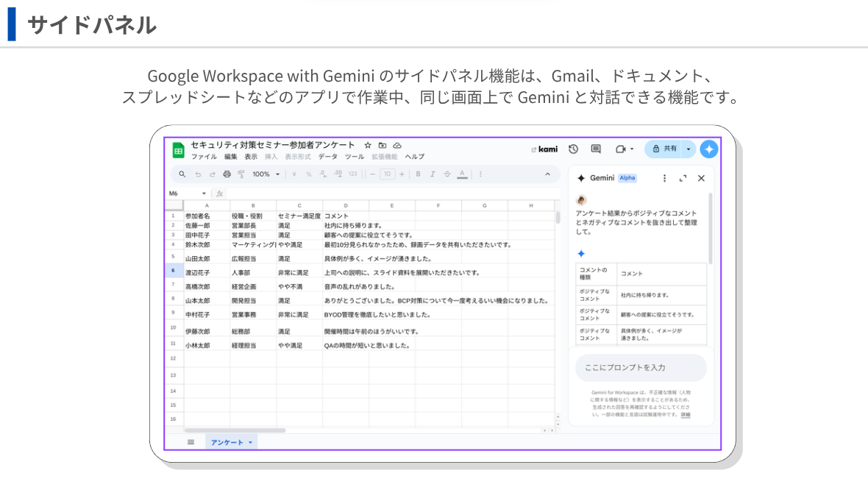The image size is (868, 487).
Task: Open the ヘルプ menu
Action: coord(414,157)
